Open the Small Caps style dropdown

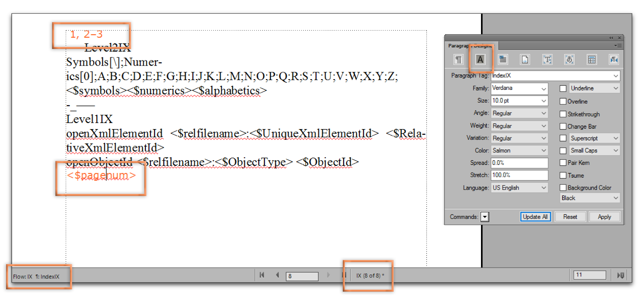pos(594,151)
